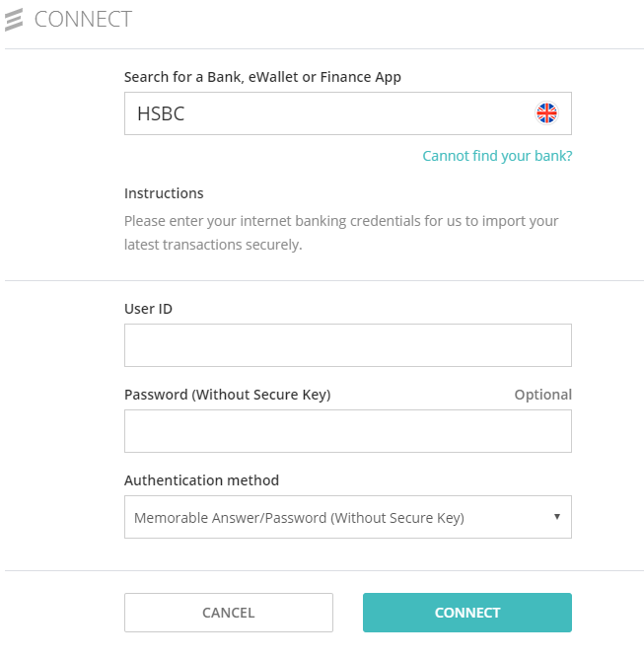The height and width of the screenshot is (659, 644).
Task: Click the dropdown arrow in Authentication method
Action: [x=557, y=517]
